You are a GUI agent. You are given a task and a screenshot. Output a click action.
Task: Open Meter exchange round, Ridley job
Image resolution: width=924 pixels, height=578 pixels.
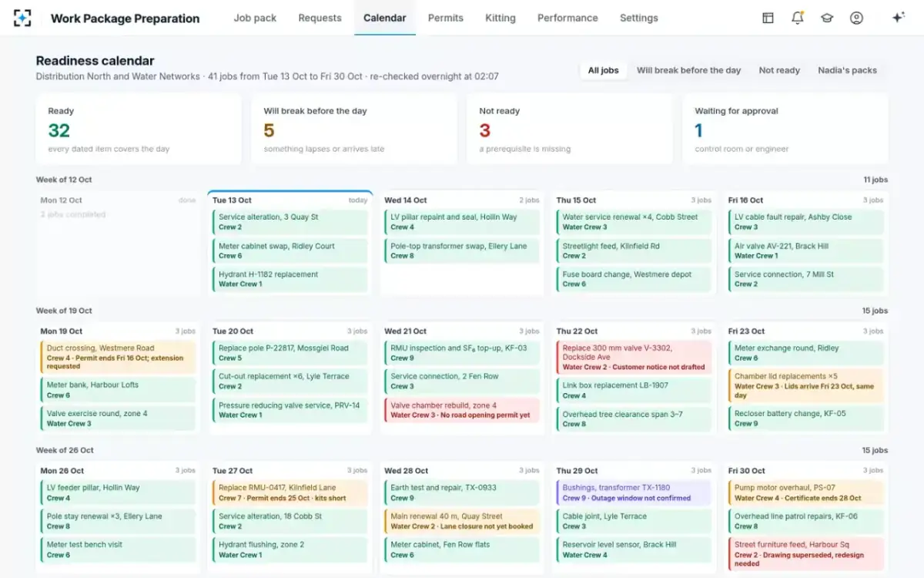806,353
